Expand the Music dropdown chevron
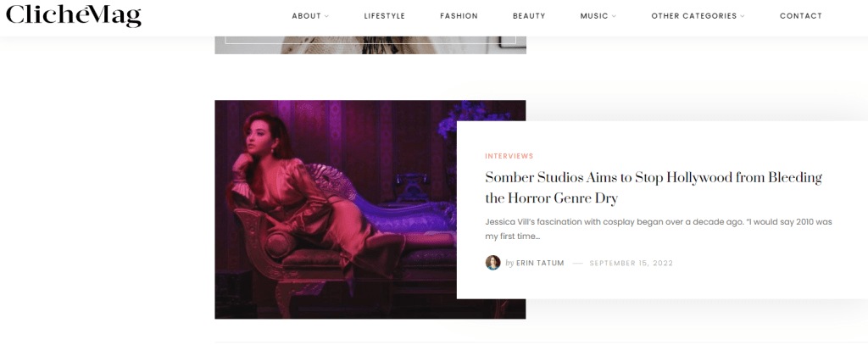This screenshot has height=345, width=868. tap(614, 16)
